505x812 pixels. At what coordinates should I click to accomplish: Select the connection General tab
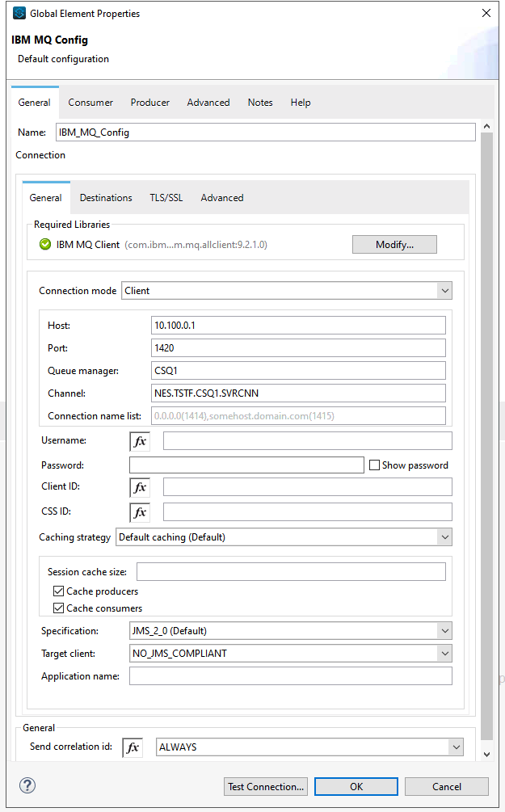(45, 198)
